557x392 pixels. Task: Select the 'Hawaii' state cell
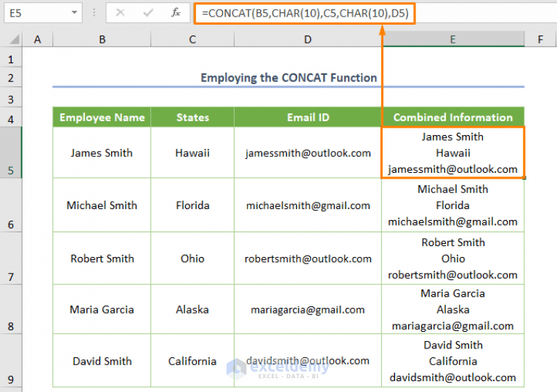[192, 152]
